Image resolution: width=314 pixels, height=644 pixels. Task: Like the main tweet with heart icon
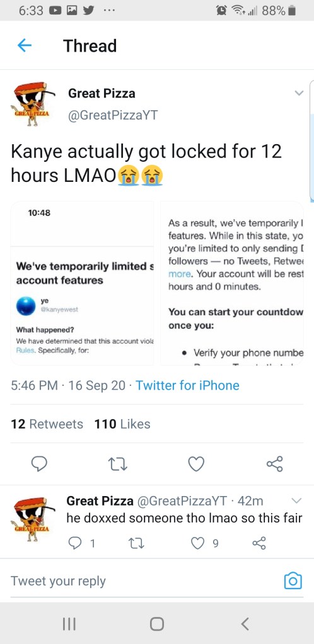pos(196,464)
